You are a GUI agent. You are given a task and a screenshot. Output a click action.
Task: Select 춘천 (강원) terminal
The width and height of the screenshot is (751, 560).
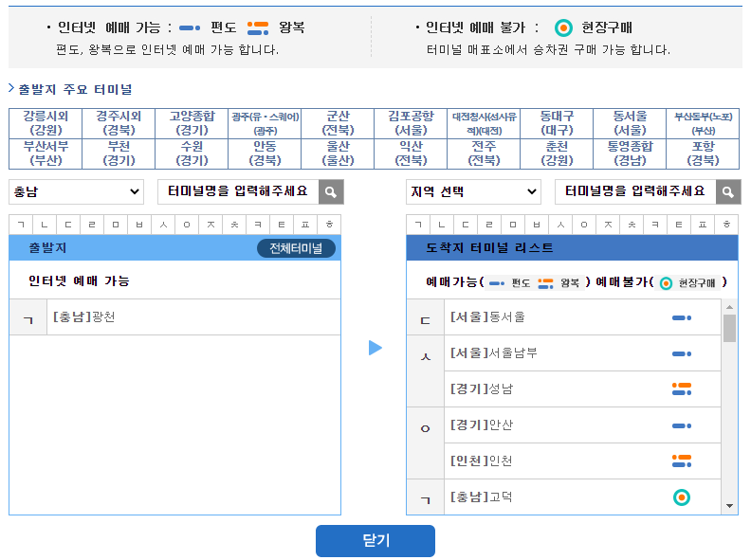click(x=557, y=154)
